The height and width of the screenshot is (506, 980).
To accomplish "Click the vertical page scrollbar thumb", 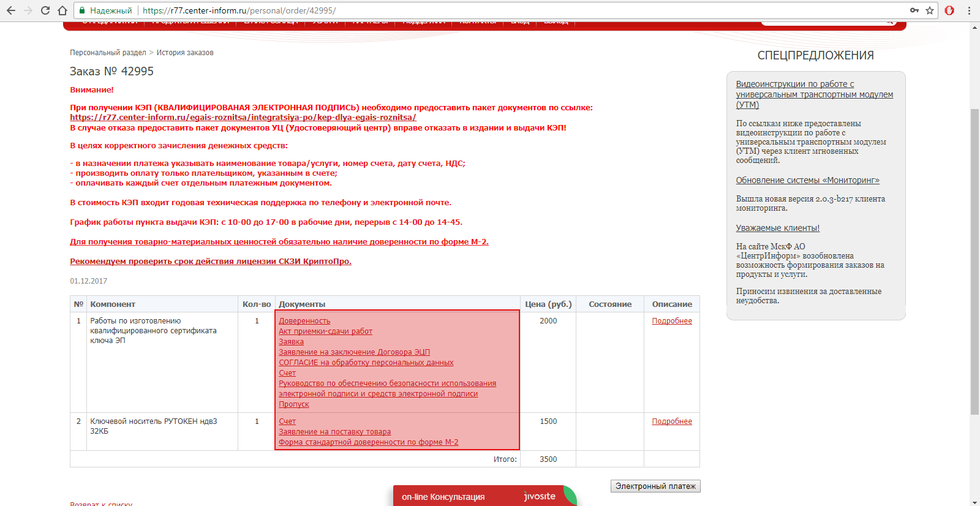I will [974, 262].
